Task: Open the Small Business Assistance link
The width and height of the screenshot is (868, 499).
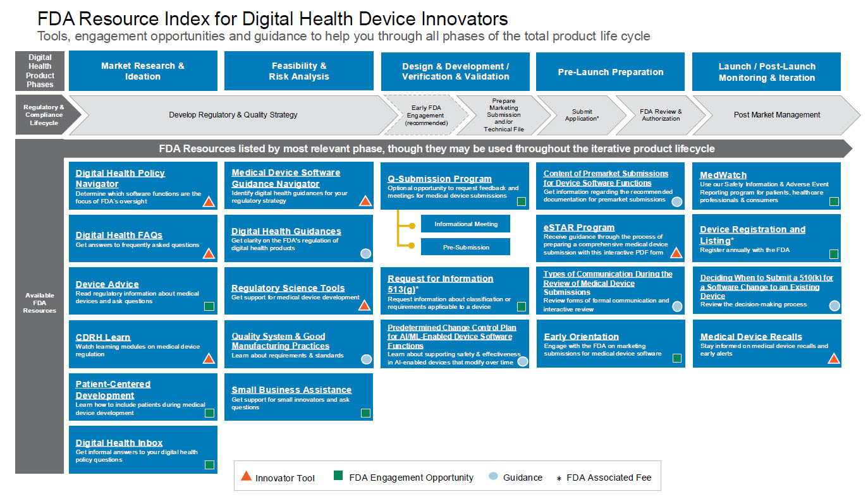Action: click(291, 390)
